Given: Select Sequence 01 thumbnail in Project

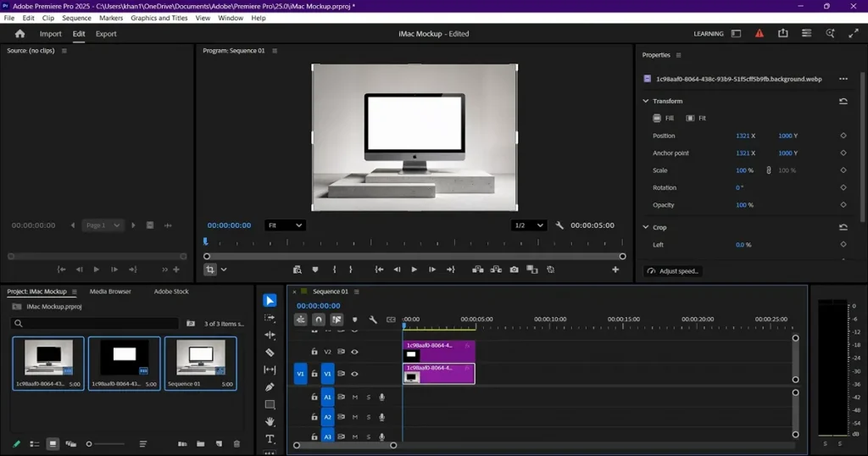Looking at the screenshot, I should [x=200, y=358].
